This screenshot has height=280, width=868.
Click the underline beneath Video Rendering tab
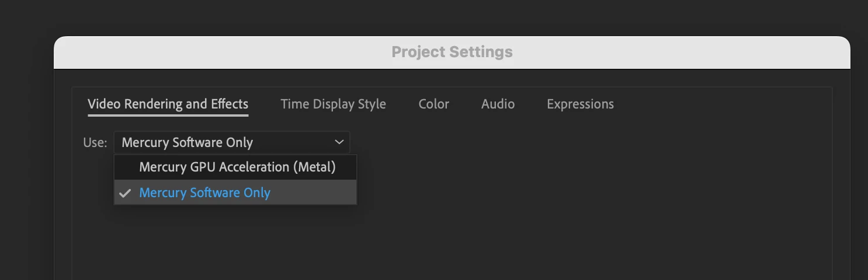(168, 115)
